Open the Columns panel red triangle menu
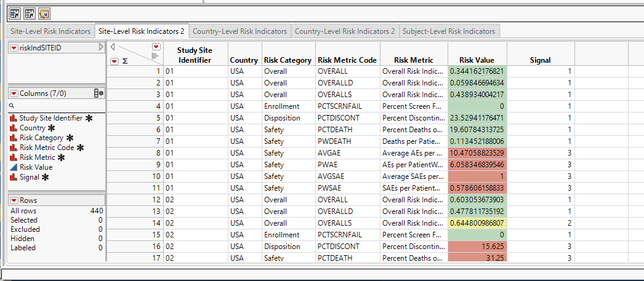This screenshot has width=644, height=281. click(14, 93)
